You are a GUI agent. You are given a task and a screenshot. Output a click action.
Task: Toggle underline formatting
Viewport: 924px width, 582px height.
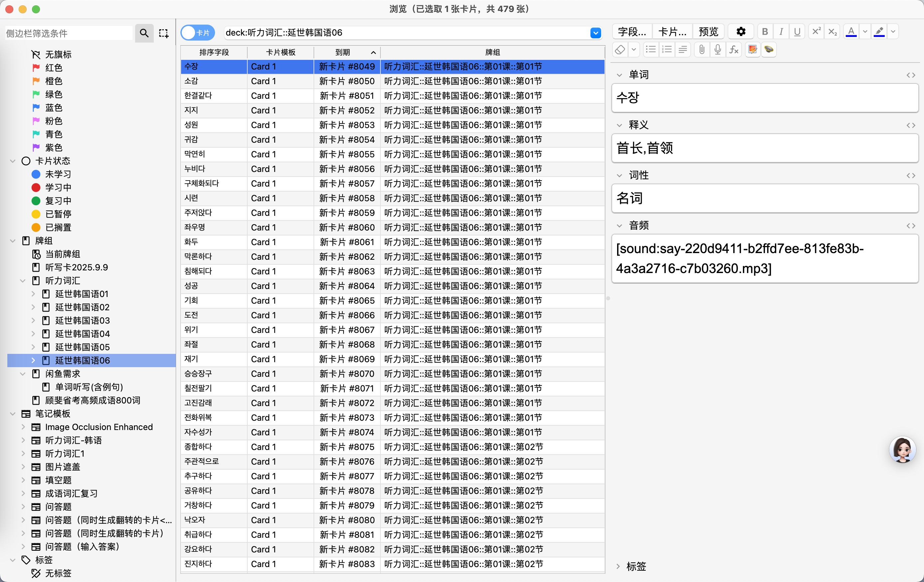click(797, 32)
